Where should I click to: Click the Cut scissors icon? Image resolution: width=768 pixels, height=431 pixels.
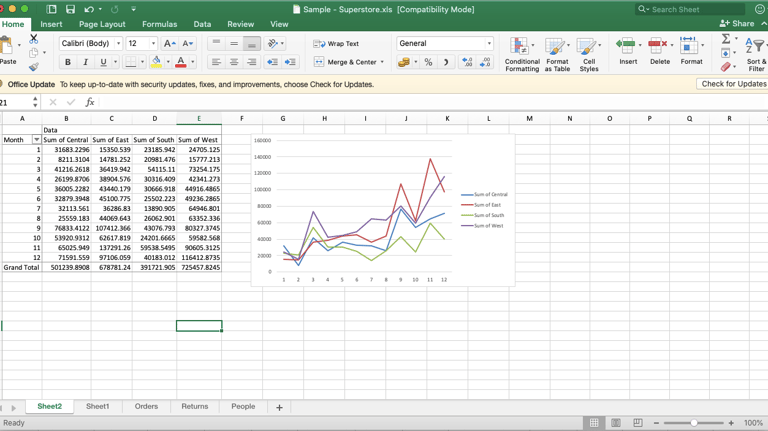33,39
